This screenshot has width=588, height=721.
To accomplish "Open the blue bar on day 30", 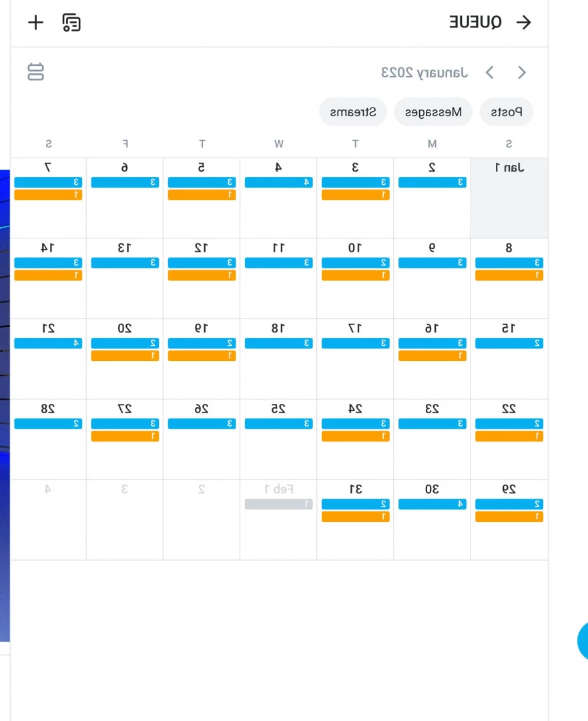I will click(x=432, y=505).
